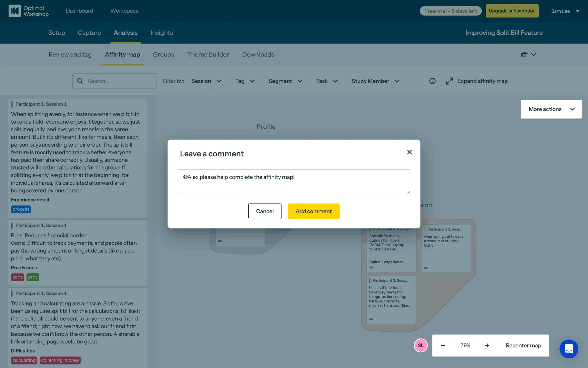Viewport: 588px width, 368px height.
Task: Open the chat support bubble icon
Action: coord(568,349)
